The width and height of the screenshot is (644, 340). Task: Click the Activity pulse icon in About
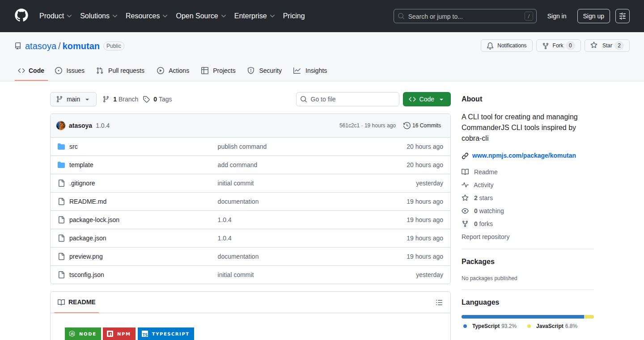(x=465, y=185)
